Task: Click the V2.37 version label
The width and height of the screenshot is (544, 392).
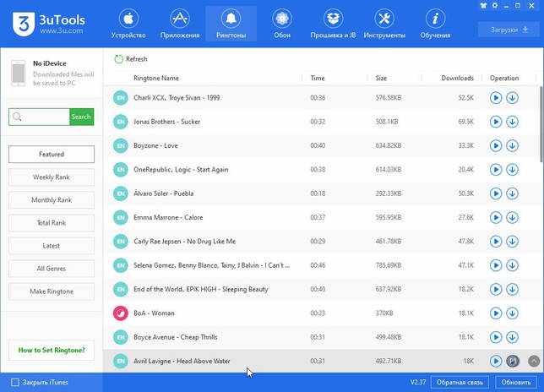Action: [x=417, y=383]
